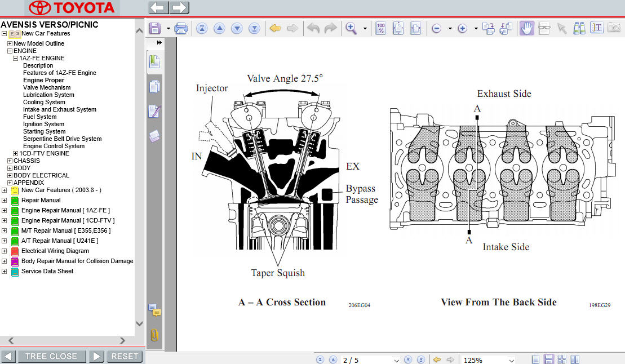The height and width of the screenshot is (364, 625).
Task: Click the snapshot camera icon
Action: pyautogui.click(x=614, y=28)
